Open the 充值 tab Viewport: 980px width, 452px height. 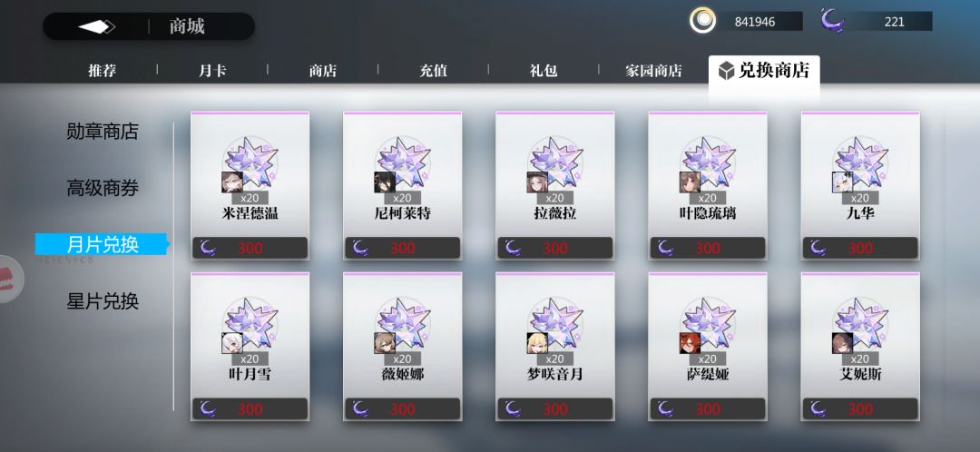[x=433, y=70]
